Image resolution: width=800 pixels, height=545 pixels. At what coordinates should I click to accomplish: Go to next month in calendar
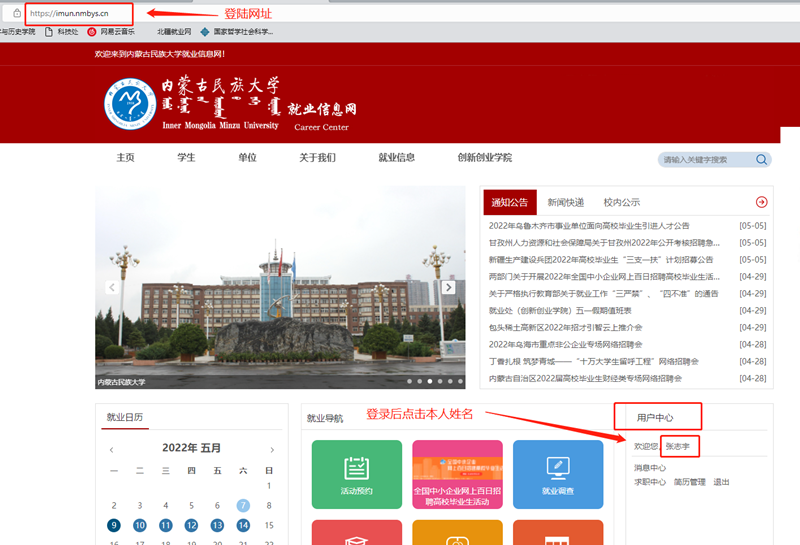coord(272,450)
